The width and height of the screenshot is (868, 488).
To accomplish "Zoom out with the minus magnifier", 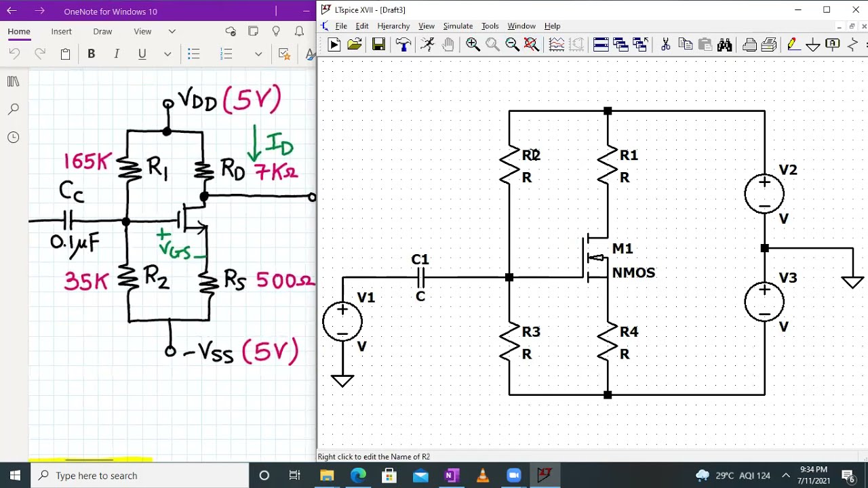I will point(512,45).
